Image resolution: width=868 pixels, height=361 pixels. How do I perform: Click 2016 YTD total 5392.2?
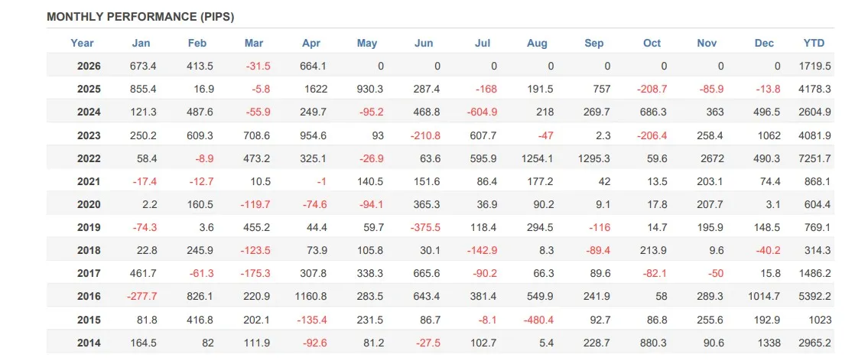(816, 297)
